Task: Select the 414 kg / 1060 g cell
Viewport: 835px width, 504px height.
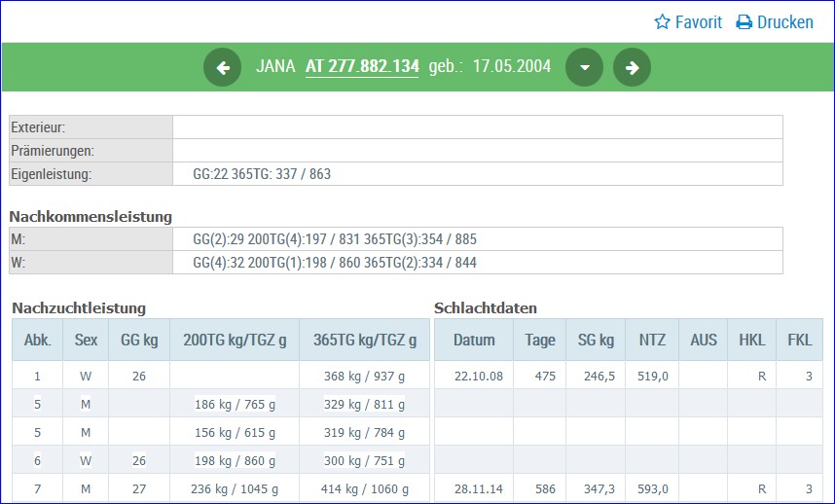Action: (x=365, y=488)
